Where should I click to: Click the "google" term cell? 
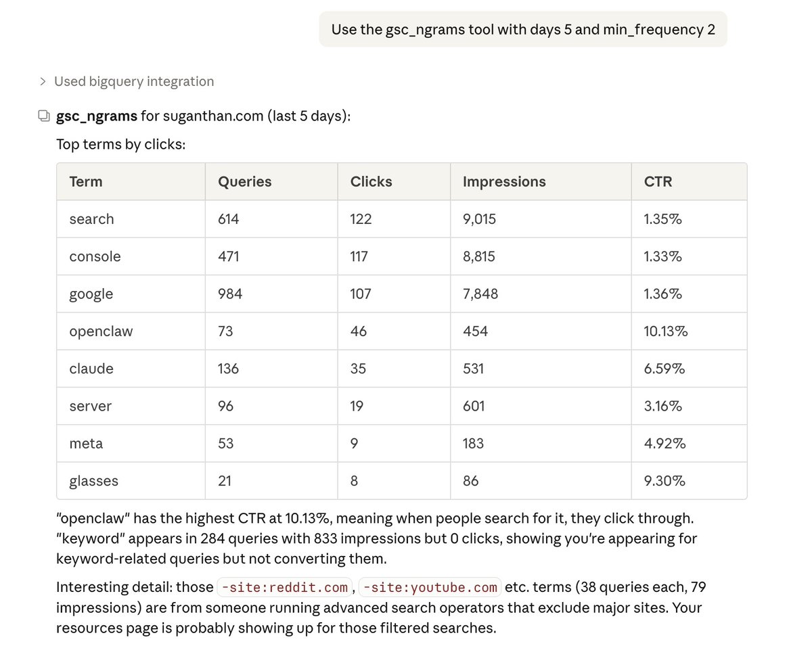point(91,294)
